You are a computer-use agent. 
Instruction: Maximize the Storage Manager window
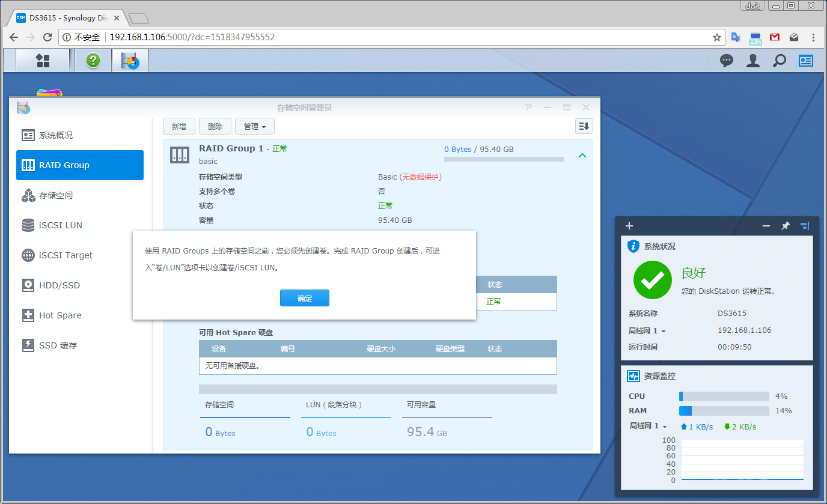pos(567,108)
